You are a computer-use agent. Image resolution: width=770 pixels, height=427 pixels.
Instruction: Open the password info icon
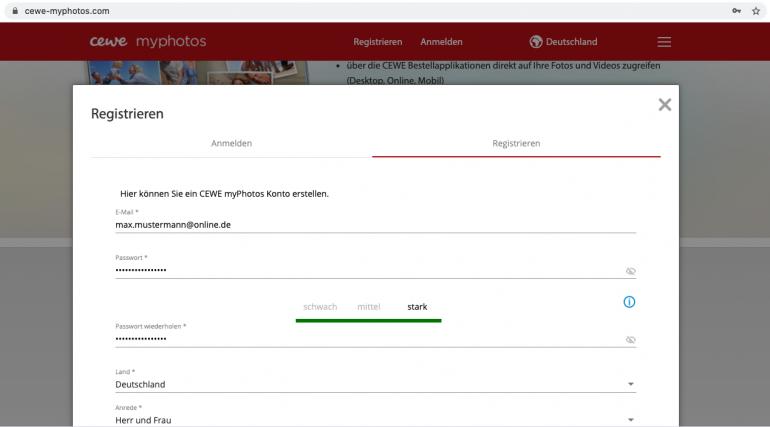629,302
